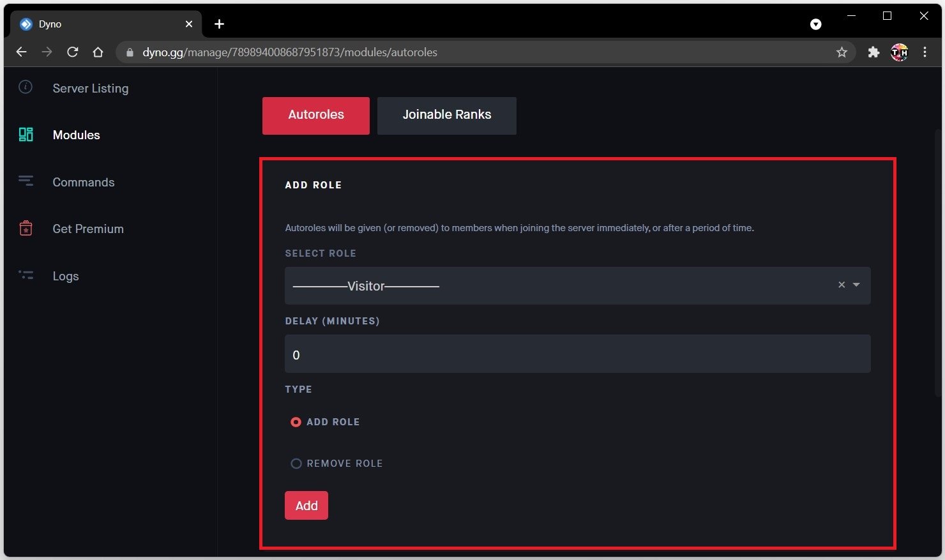Click the Commands list icon
The height and width of the screenshot is (560, 945).
click(26, 181)
